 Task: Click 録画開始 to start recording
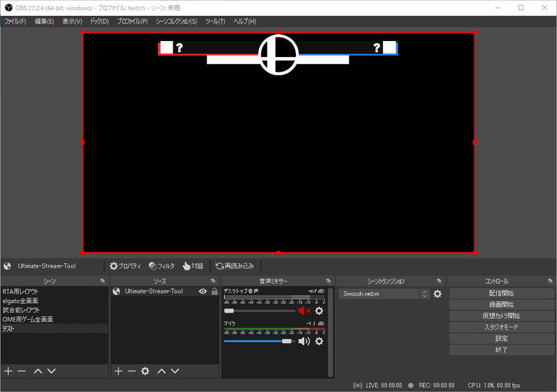[501, 304]
